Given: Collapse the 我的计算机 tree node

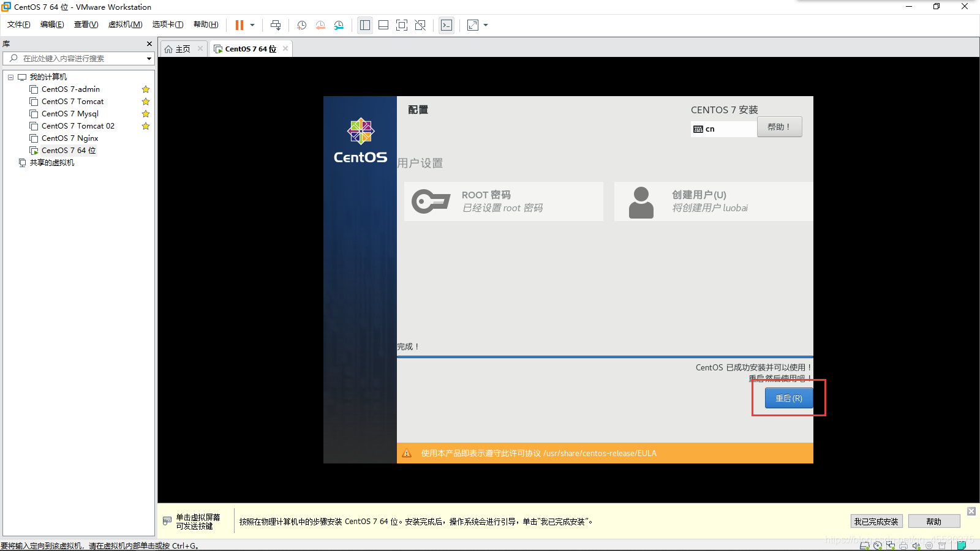Looking at the screenshot, I should click(10, 77).
